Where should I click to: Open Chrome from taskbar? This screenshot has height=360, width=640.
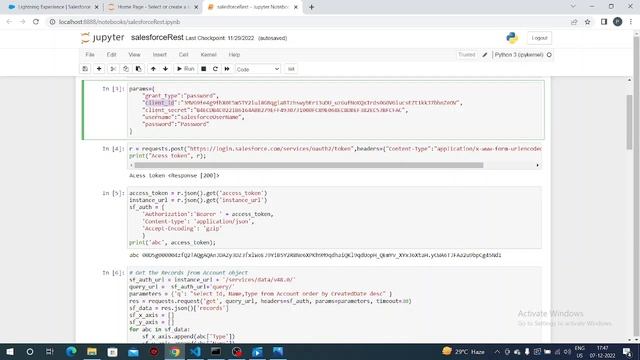[x=175, y=351]
